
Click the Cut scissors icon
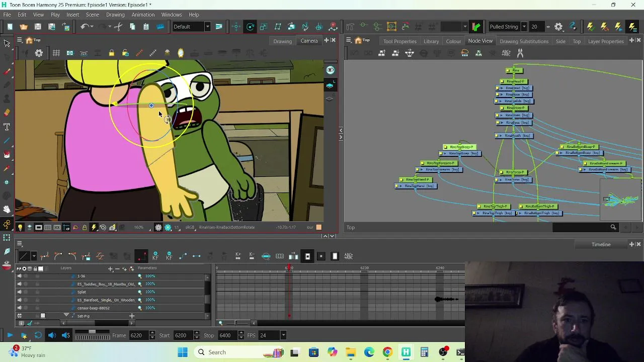pyautogui.click(x=118, y=27)
